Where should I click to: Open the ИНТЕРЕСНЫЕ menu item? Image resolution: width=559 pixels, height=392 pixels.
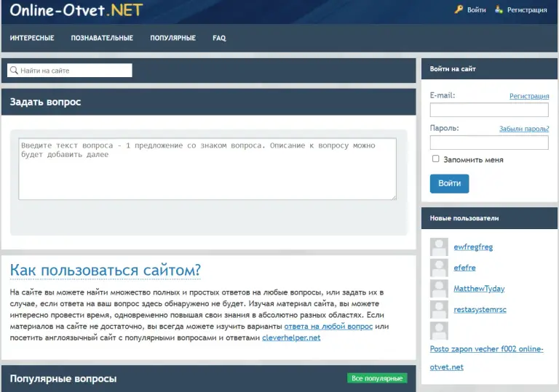(32, 38)
